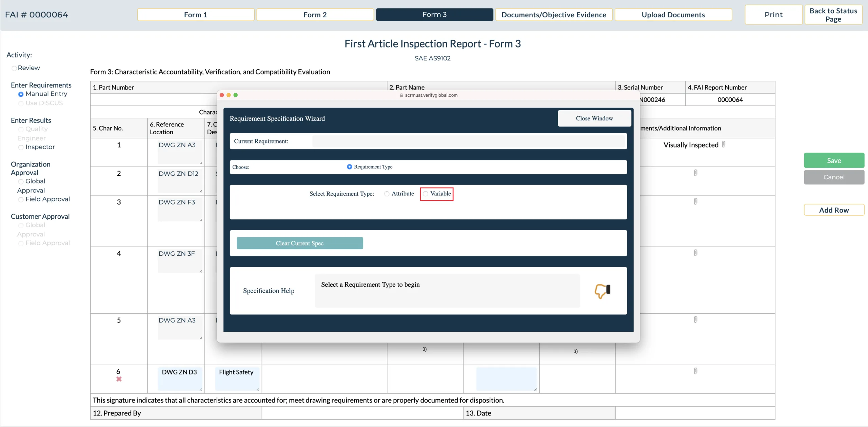Select the Attribute requirement type
This screenshot has height=427, width=868.
click(x=387, y=194)
